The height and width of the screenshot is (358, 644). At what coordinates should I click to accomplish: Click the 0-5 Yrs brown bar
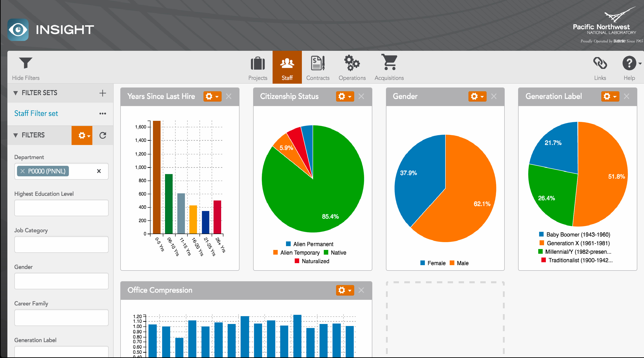(157, 177)
